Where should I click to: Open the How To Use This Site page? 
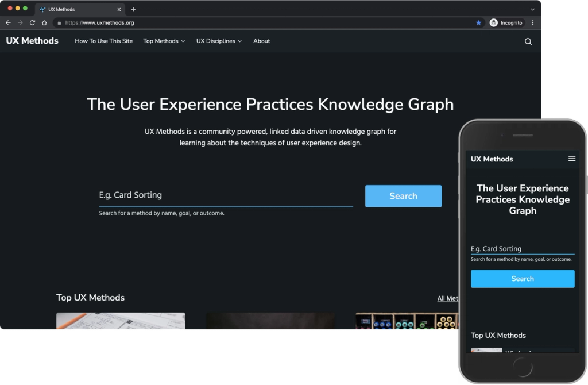click(103, 41)
